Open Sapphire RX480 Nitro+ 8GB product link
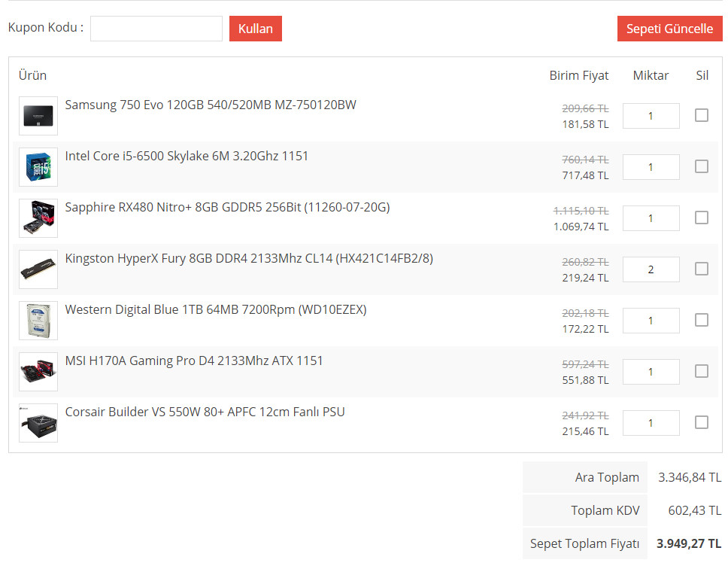This screenshot has height=569, width=728. point(227,207)
